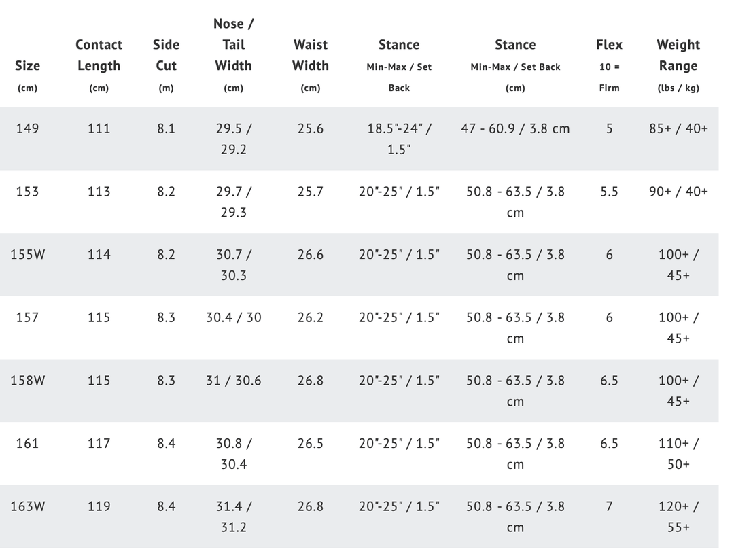Select the Side Cut column header
The height and width of the screenshot is (560, 734).
pos(166,55)
